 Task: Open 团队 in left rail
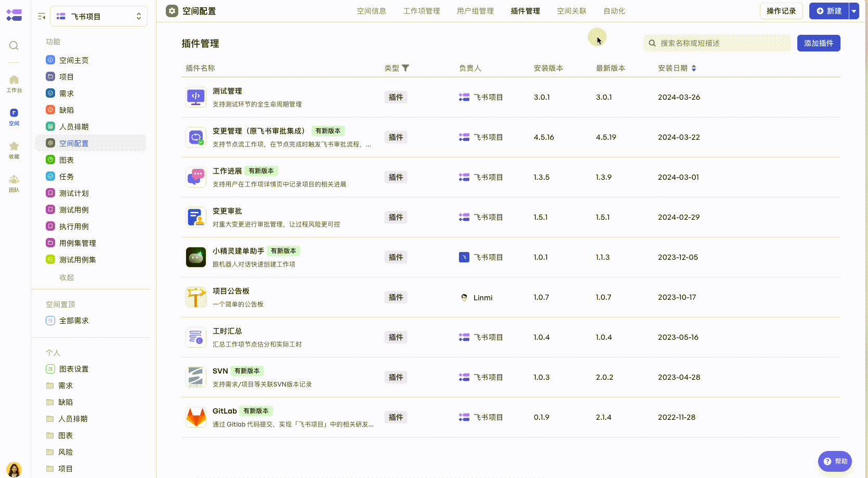[x=14, y=183]
